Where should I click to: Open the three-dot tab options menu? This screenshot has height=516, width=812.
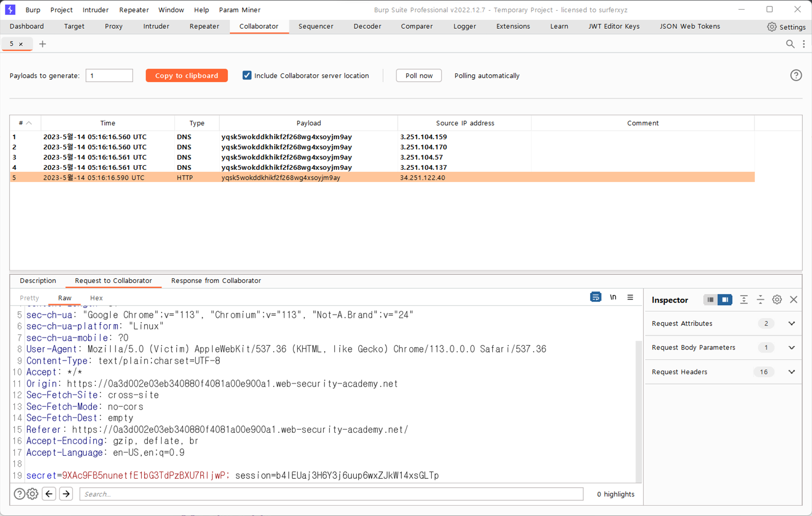(804, 44)
